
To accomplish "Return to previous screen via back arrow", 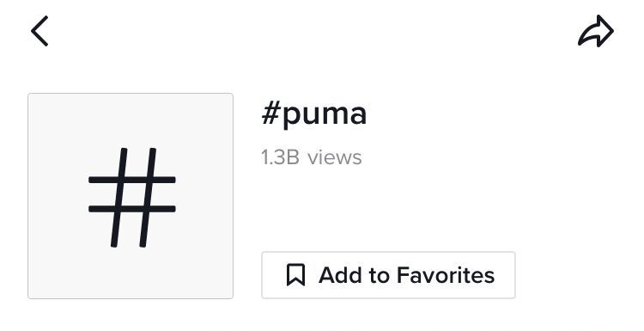I will 39,31.
